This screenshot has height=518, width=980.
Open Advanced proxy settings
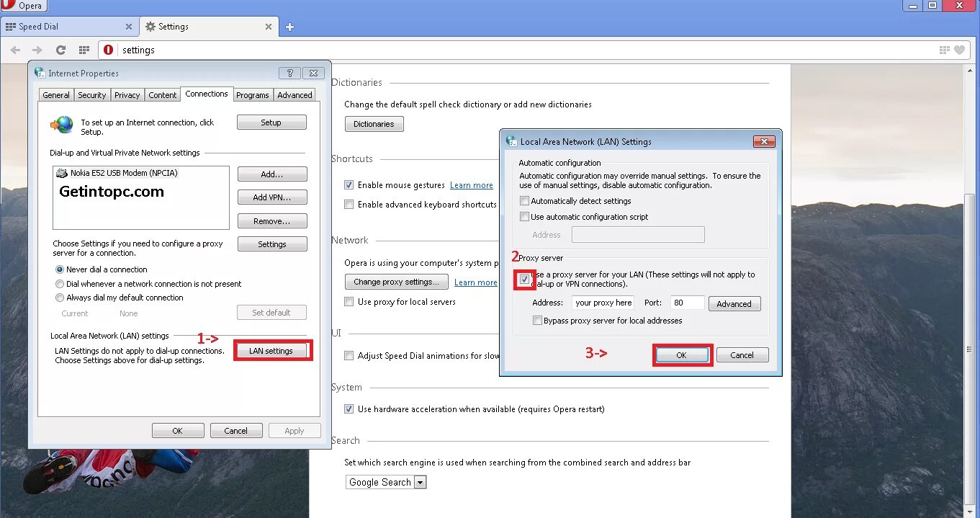click(x=734, y=303)
